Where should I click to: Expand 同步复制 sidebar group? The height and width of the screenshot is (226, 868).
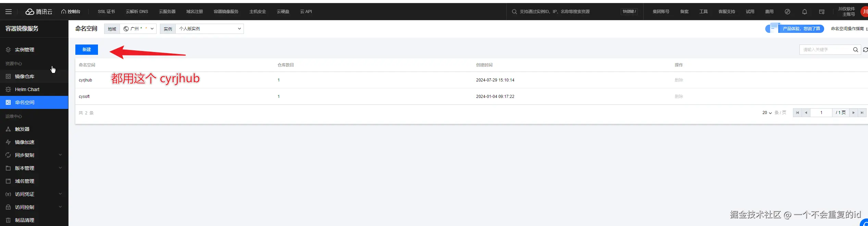pos(34,155)
